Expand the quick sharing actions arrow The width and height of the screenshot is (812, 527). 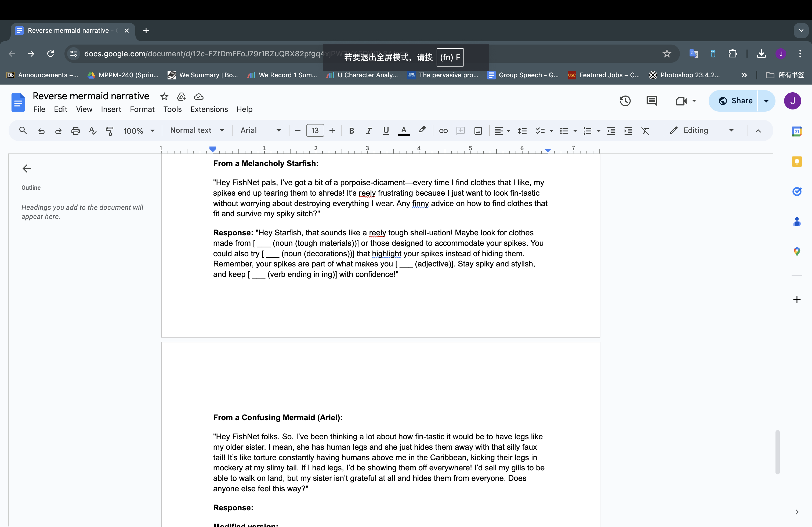(766, 101)
